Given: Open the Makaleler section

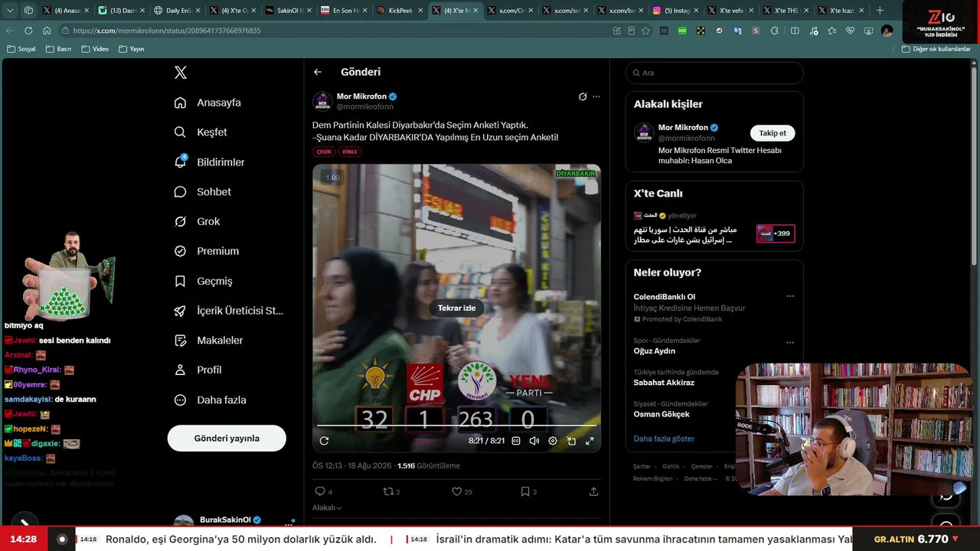Looking at the screenshot, I should [x=208, y=341].
